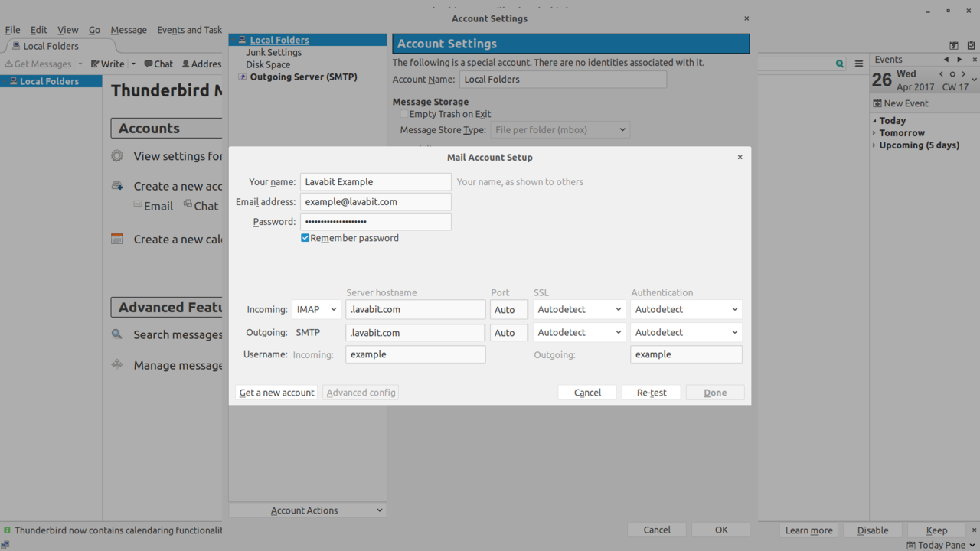Toggle the Remember password checkbox
This screenshot has height=551, width=980.
(305, 238)
